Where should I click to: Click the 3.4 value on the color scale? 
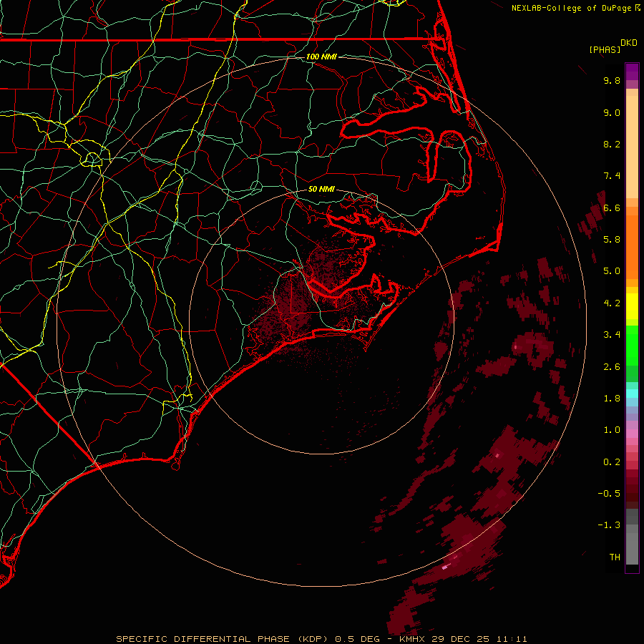[612, 335]
